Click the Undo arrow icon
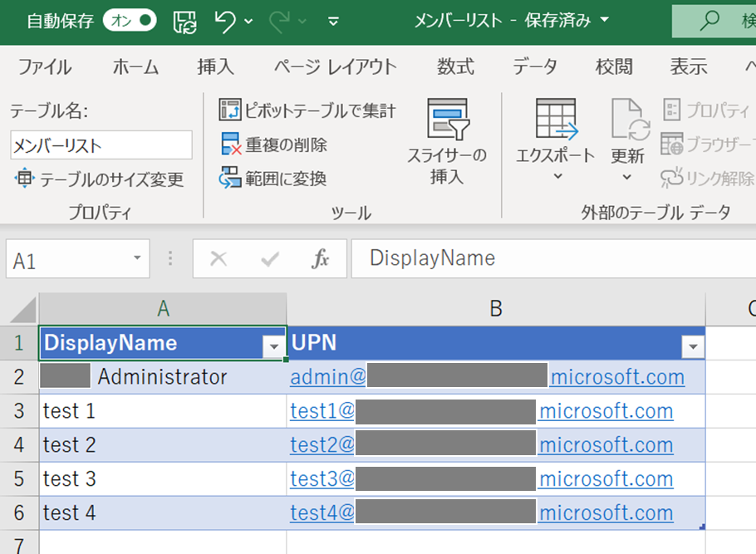The image size is (756, 554). pos(225,21)
